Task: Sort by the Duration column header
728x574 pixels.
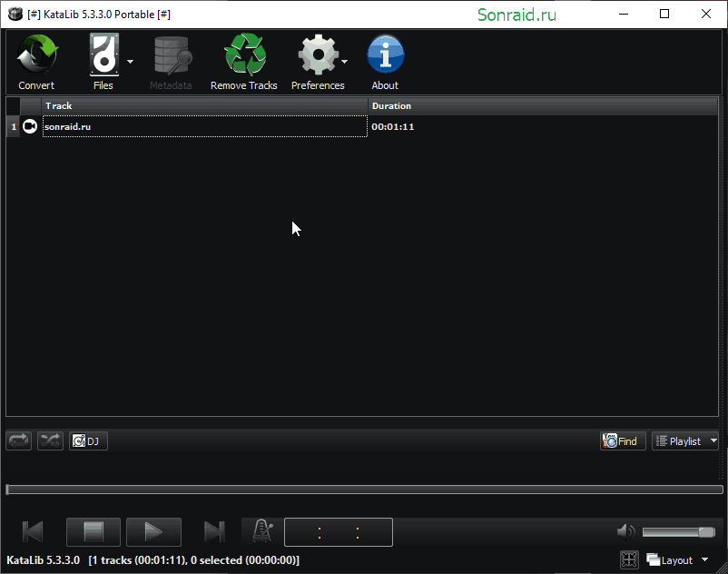Action: click(543, 106)
